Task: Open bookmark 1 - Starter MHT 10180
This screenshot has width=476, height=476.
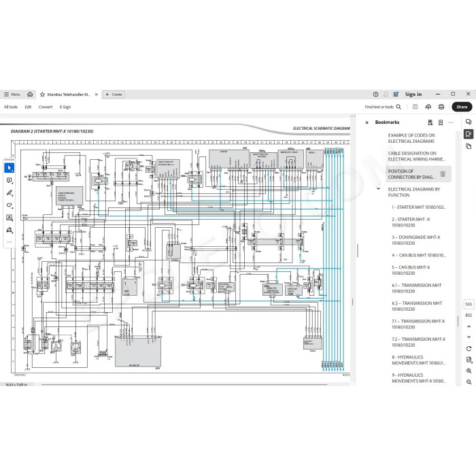Action: pos(419,207)
